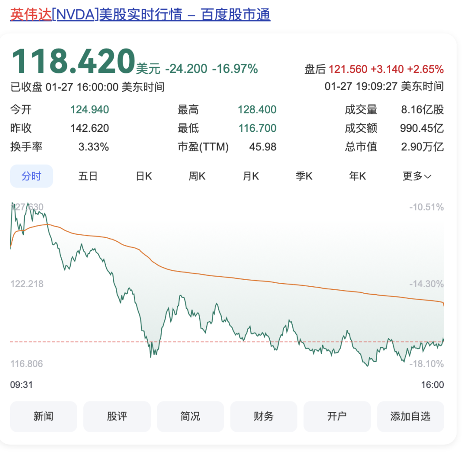476x457 pixels.
Task: Switch to the 月K chart tab
Action: point(251,176)
